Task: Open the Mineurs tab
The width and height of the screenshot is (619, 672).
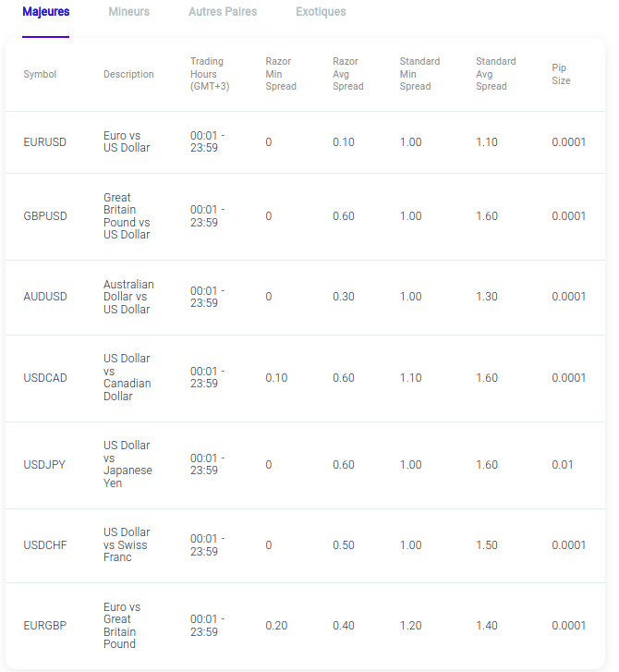Action: pyautogui.click(x=128, y=12)
